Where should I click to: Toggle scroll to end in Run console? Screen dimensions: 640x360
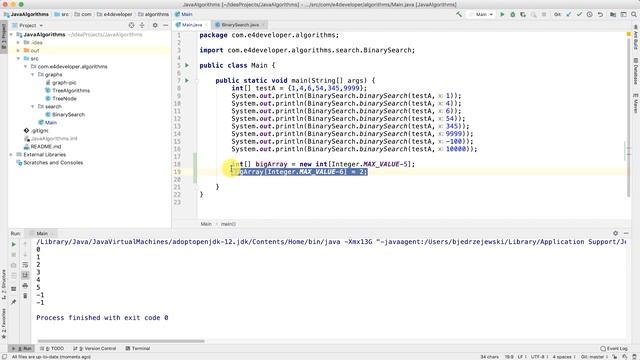pyautogui.click(x=25, y=275)
